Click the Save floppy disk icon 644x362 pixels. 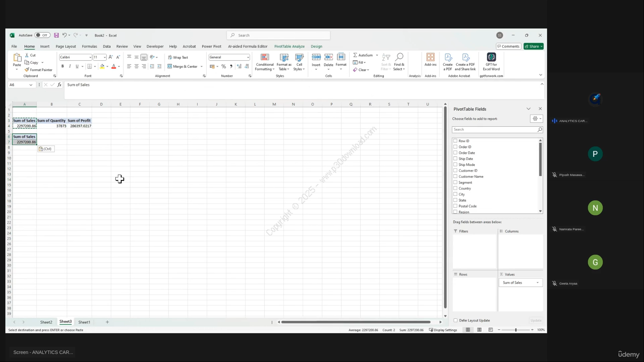56,35
